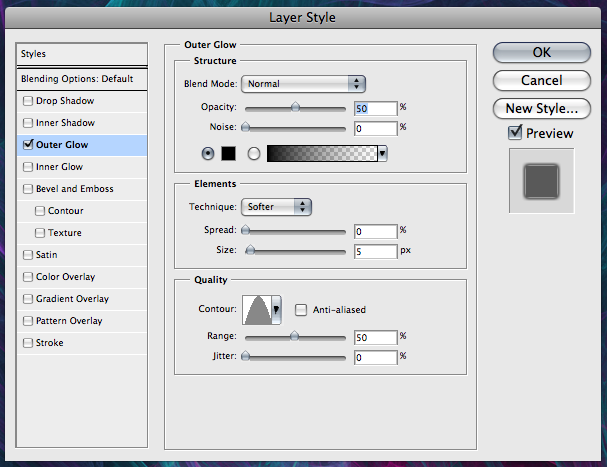The height and width of the screenshot is (467, 607).
Task: Click the black glow color swatch
Action: click(x=228, y=154)
